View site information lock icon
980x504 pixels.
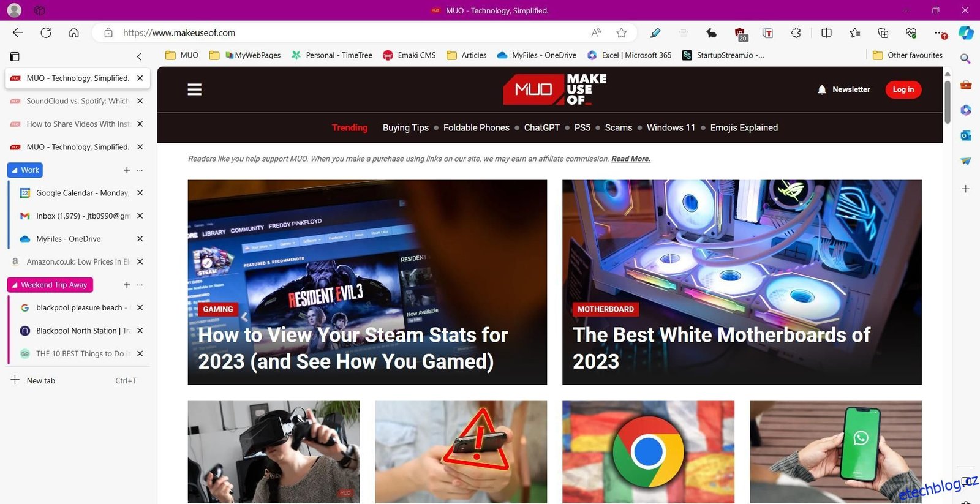pos(108,32)
